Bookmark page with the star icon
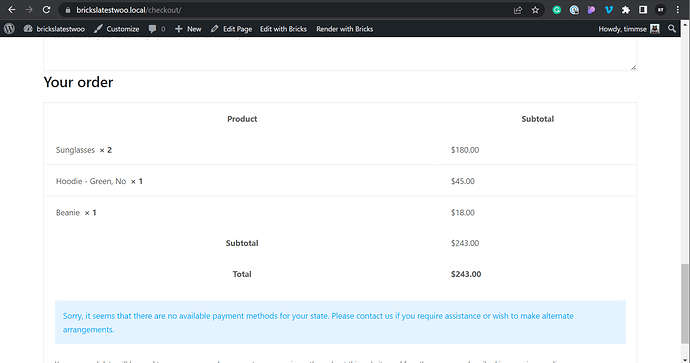 click(x=535, y=10)
